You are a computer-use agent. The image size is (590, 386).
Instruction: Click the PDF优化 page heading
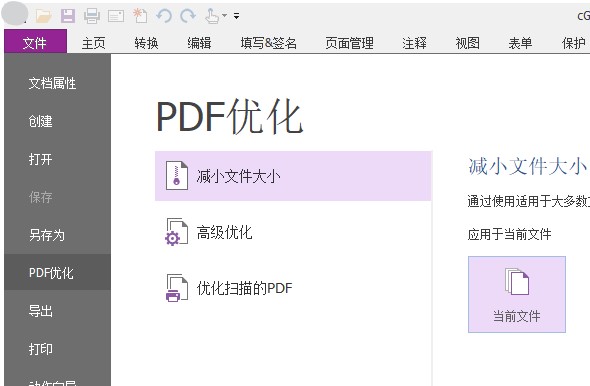point(229,117)
